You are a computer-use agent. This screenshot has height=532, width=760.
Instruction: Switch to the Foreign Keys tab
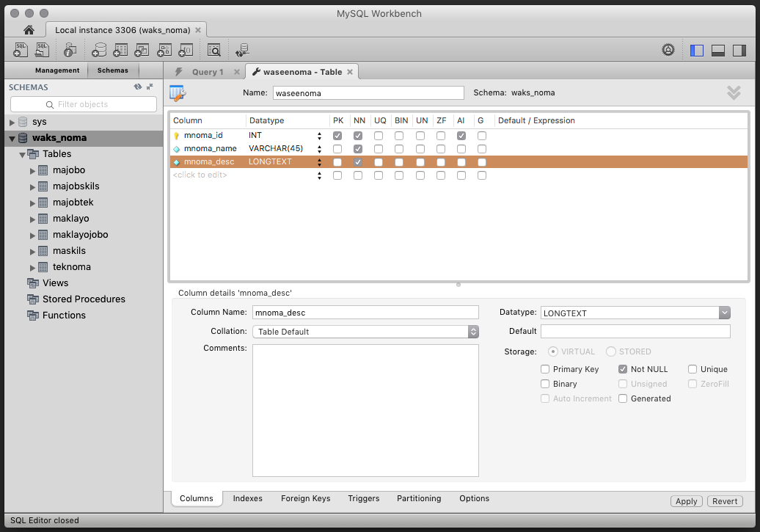pyautogui.click(x=305, y=498)
